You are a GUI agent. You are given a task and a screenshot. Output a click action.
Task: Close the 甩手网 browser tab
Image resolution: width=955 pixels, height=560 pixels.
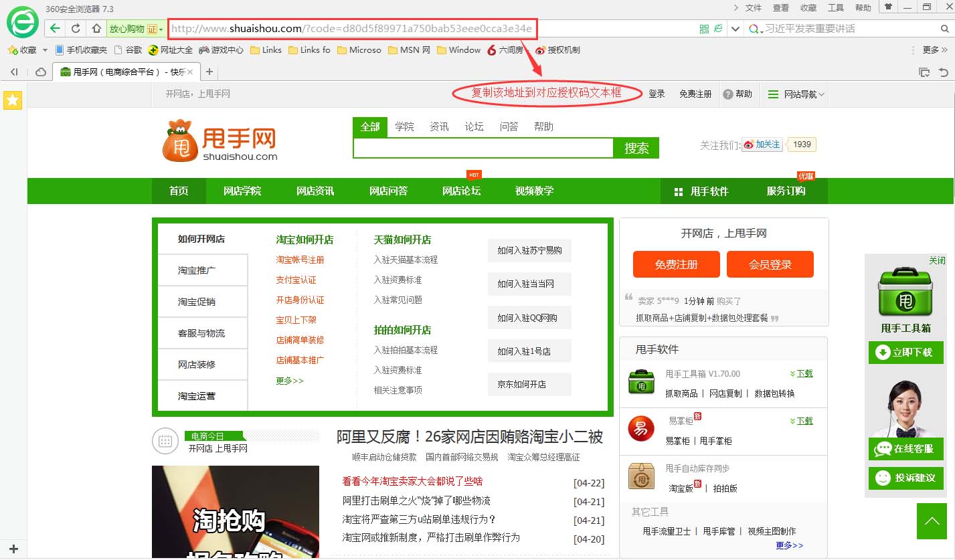pyautogui.click(x=190, y=72)
